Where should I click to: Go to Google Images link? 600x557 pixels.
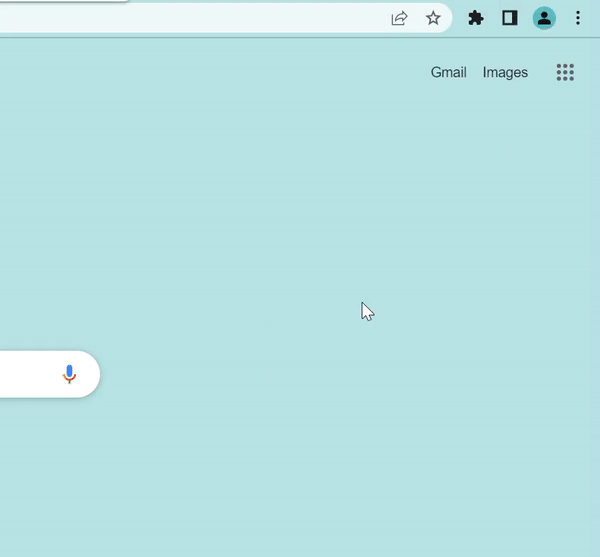coord(505,72)
